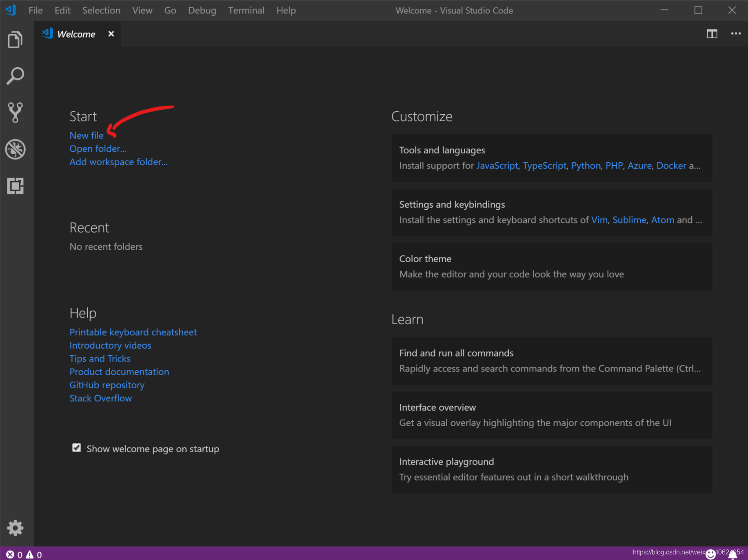Open the Interface overview card

click(x=552, y=415)
